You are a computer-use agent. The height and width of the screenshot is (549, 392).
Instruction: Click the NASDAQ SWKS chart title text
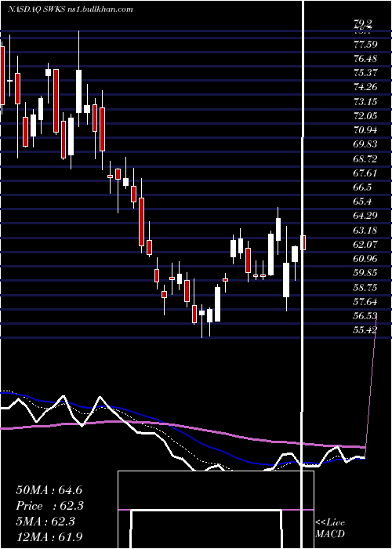(x=70, y=9)
